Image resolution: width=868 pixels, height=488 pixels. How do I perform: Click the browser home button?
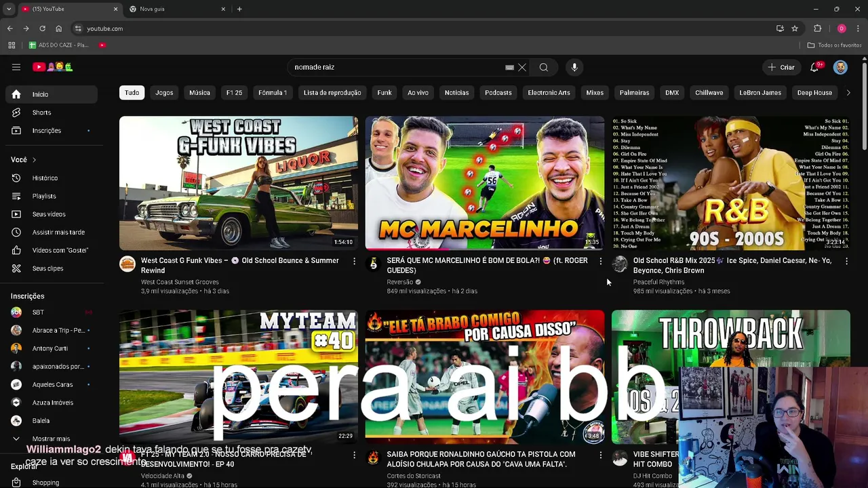tap(58, 28)
